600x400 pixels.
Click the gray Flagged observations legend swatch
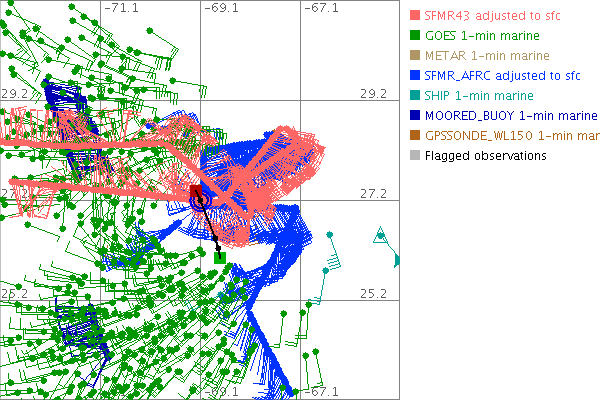[x=413, y=155]
